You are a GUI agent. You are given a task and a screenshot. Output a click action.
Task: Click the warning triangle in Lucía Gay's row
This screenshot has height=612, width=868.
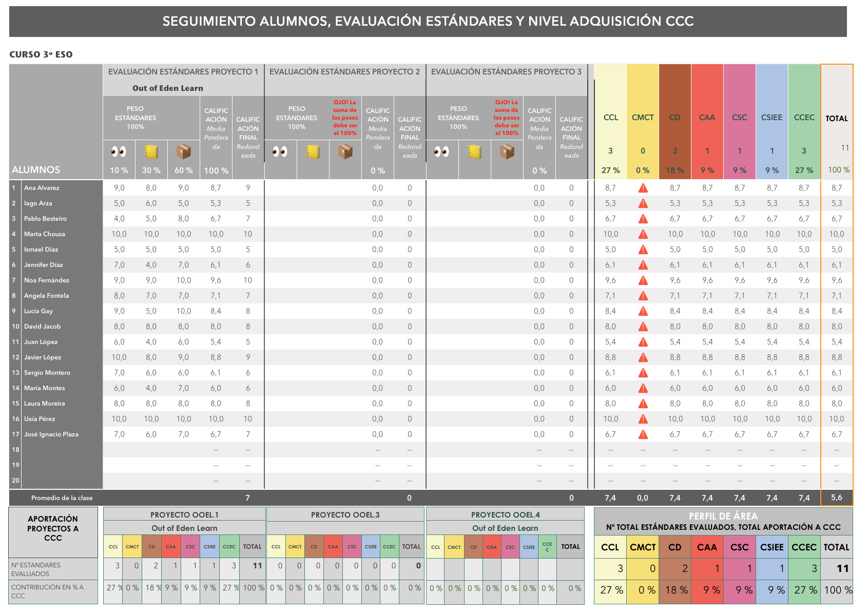click(x=643, y=312)
